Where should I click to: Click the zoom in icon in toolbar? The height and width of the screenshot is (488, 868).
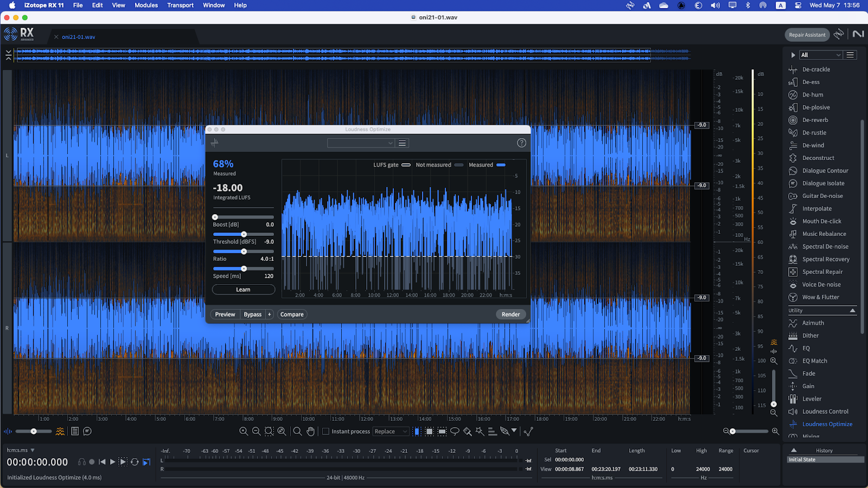244,432
